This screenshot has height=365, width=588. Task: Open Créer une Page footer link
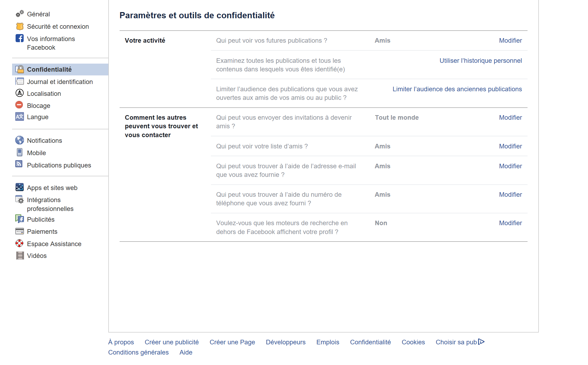pyautogui.click(x=232, y=342)
